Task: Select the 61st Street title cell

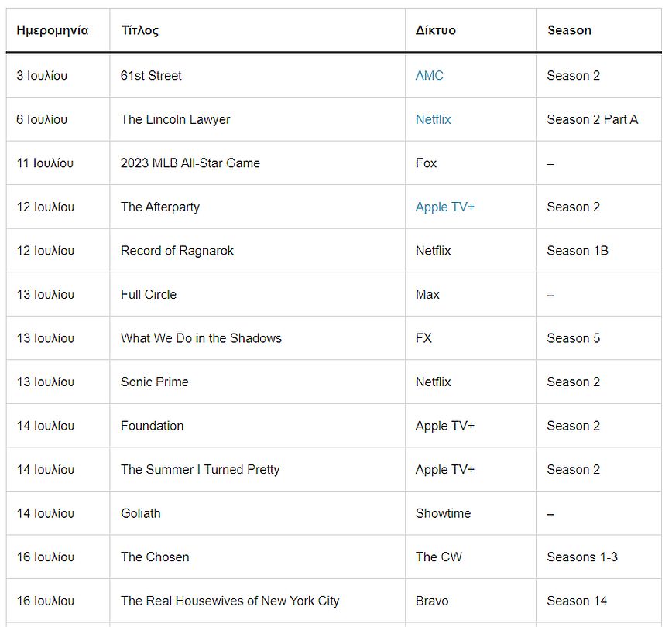Action: [x=152, y=75]
